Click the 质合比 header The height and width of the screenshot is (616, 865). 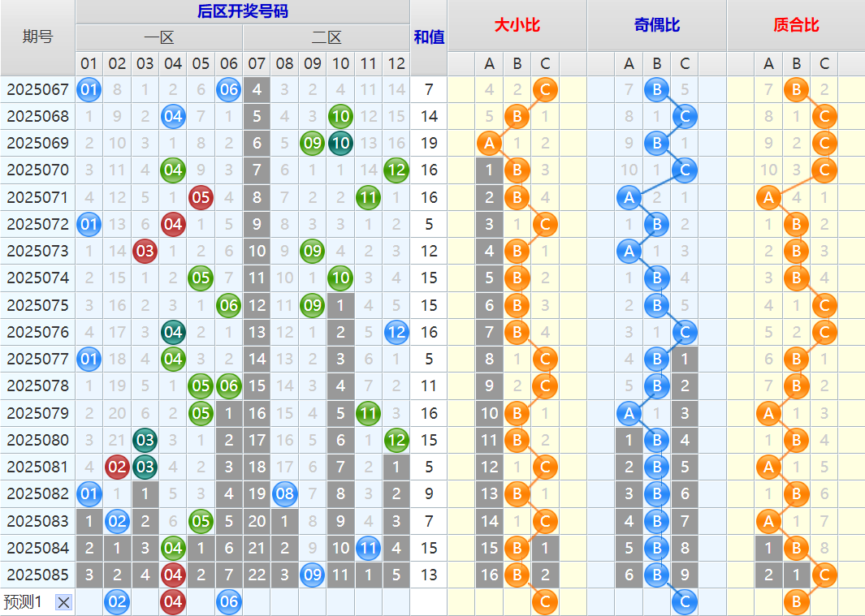[796, 25]
